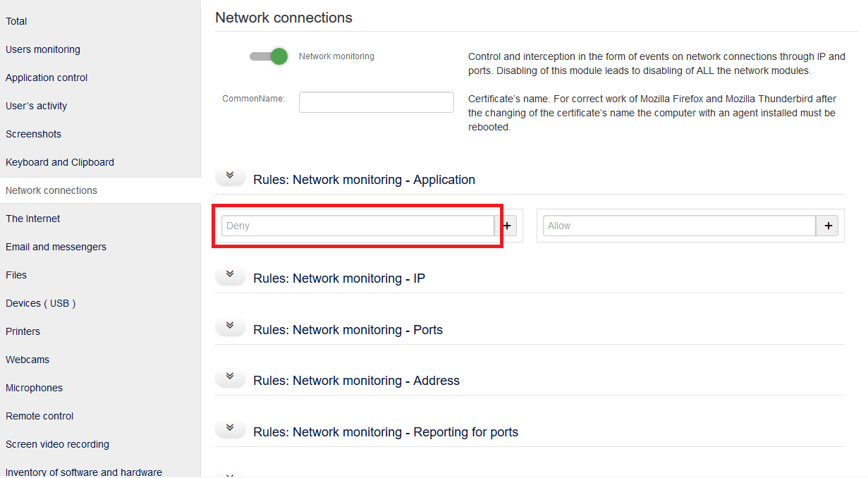
Task: Select Application control in the sidebar
Action: pyautogui.click(x=47, y=78)
